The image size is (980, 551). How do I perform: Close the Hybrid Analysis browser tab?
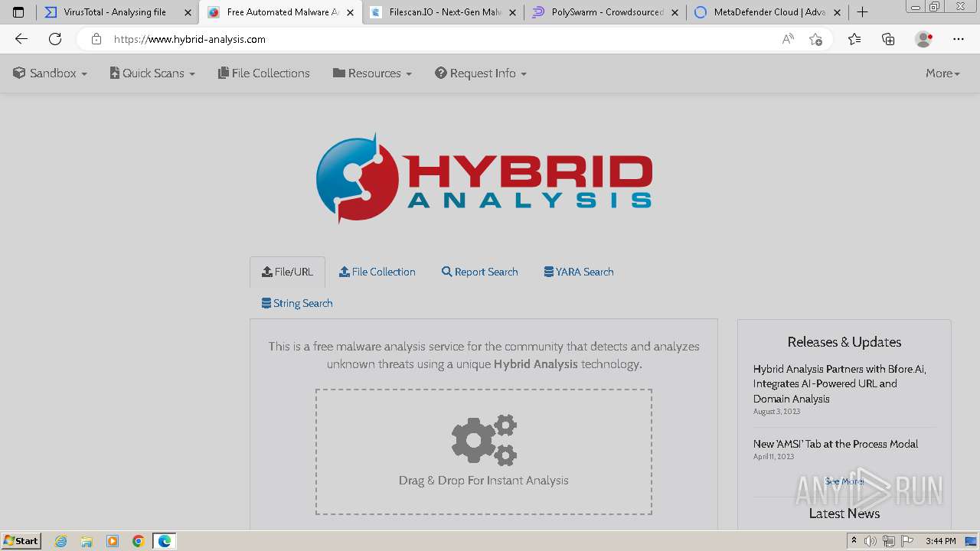tap(350, 12)
